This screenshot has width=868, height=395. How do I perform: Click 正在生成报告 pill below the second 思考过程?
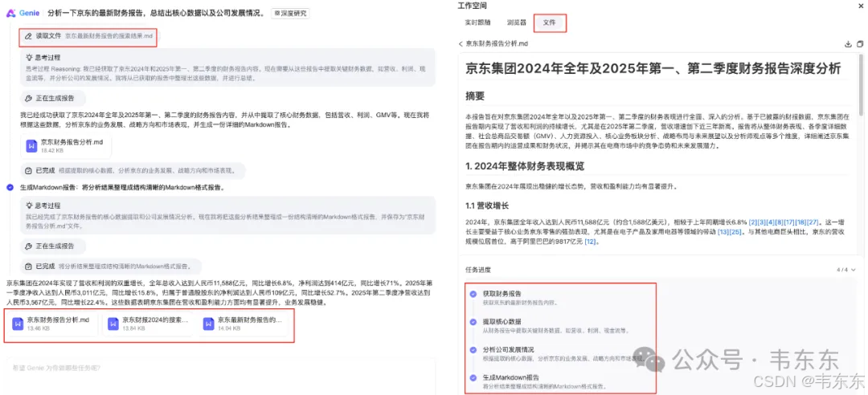point(53,246)
